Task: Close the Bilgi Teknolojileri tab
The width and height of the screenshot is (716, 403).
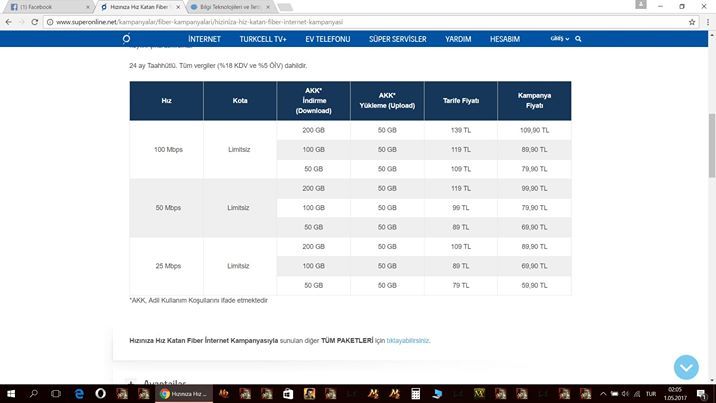Action: point(268,7)
